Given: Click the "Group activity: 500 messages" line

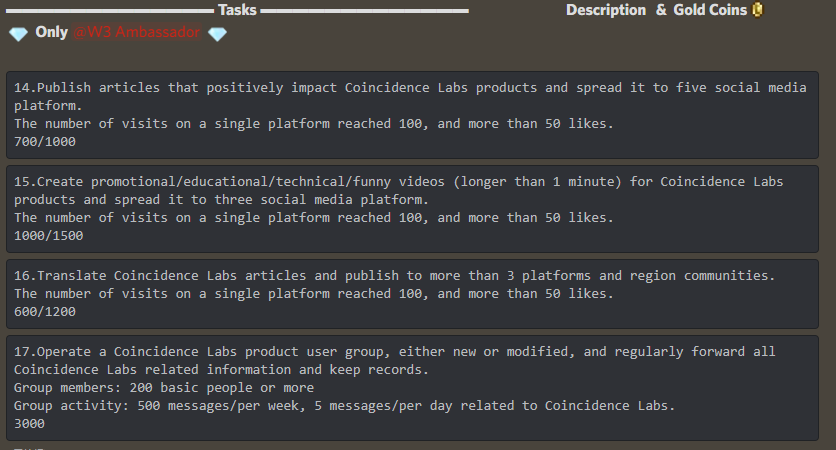Looking at the screenshot, I should 344,406.
